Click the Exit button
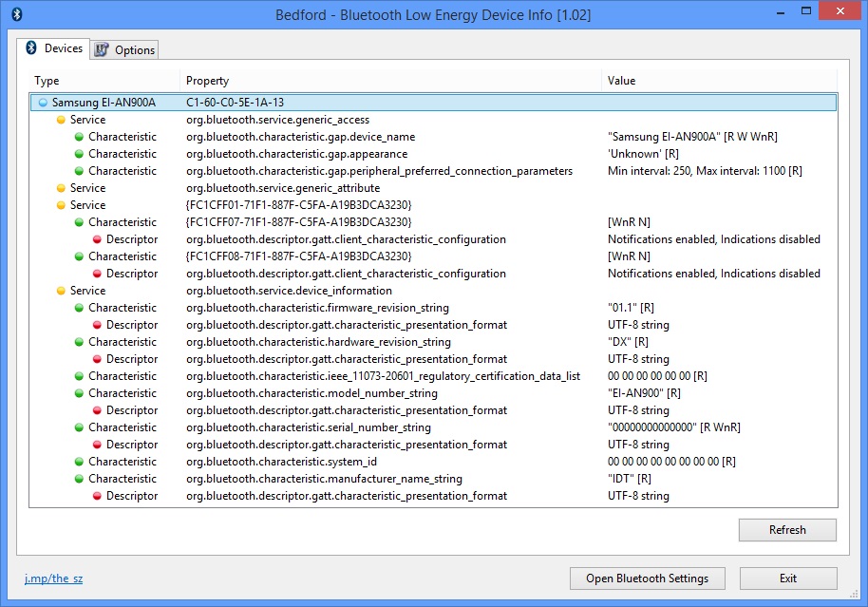Viewport: 868px width, 607px height. tap(787, 579)
